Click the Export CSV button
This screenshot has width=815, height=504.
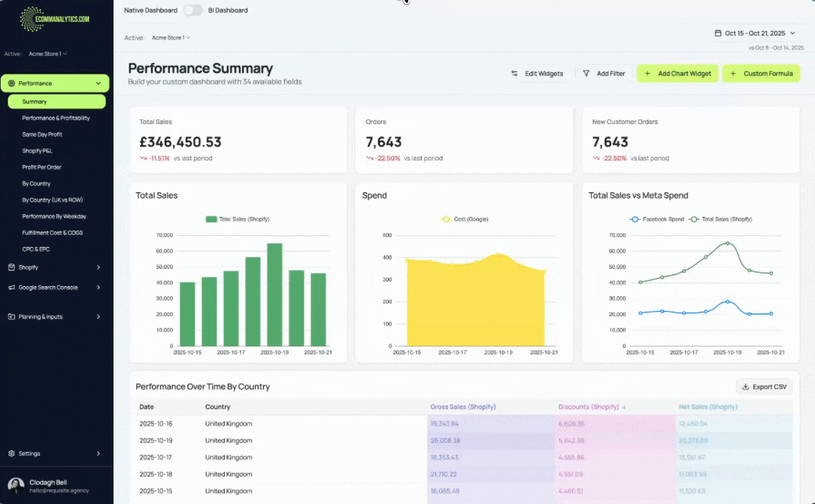coord(764,386)
